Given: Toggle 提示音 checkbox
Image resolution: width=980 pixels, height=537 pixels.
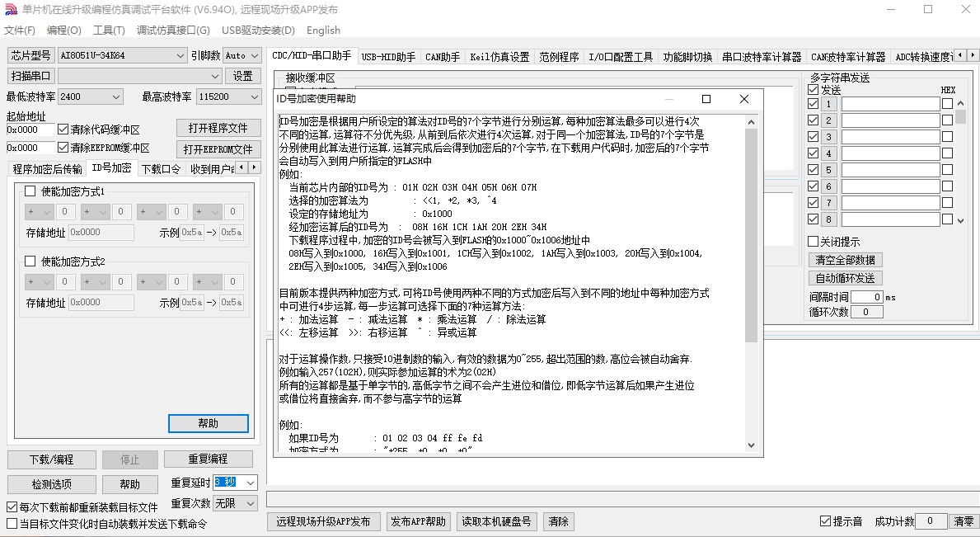Looking at the screenshot, I should tap(826, 521).
